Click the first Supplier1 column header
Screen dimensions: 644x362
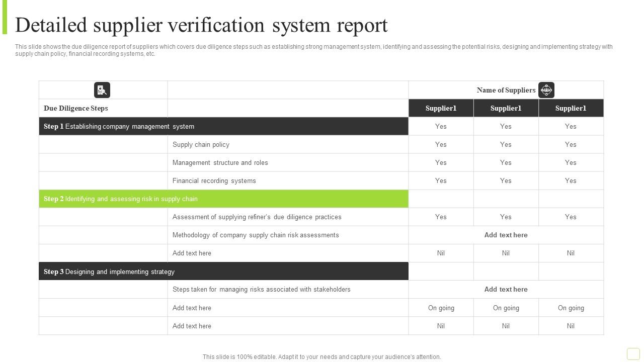(441, 108)
